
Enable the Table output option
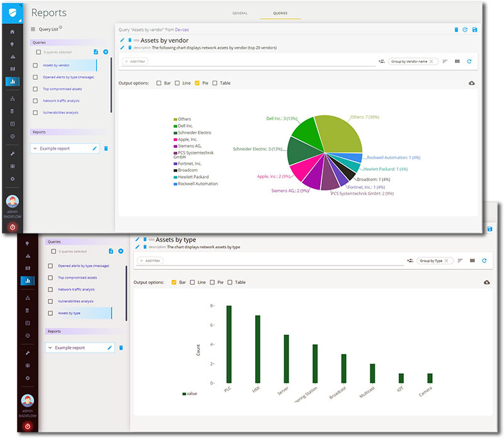(215, 82)
